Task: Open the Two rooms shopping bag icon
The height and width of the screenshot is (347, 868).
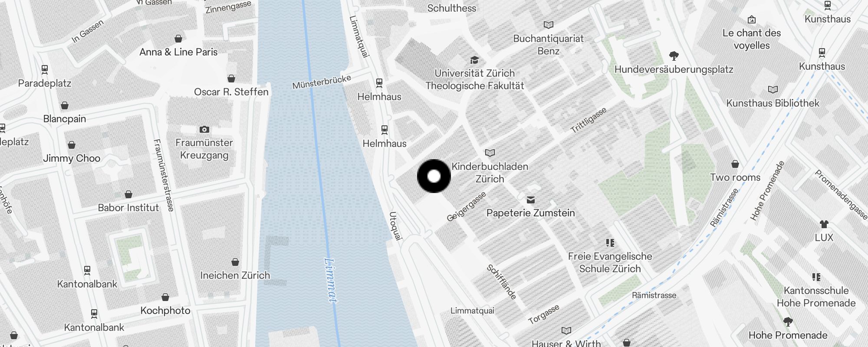Action: click(735, 164)
